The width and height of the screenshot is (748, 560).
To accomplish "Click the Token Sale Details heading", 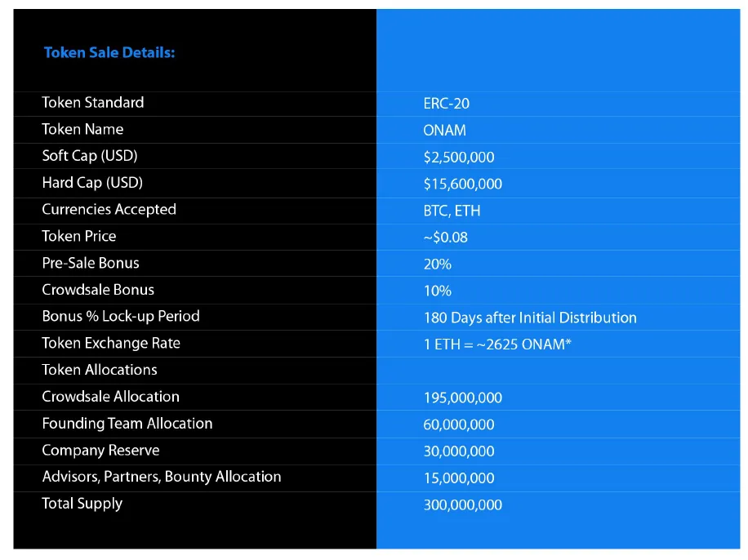I will click(109, 52).
